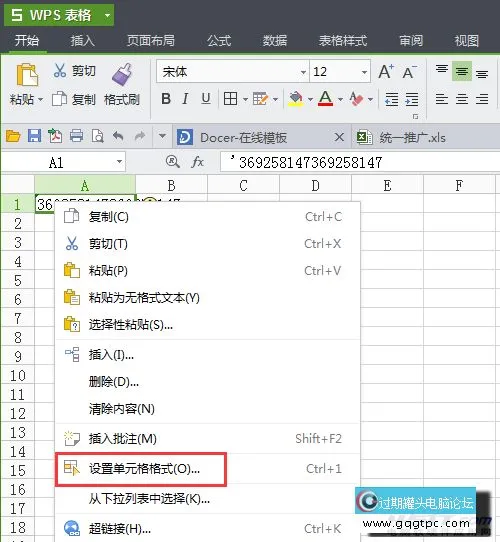Click the formula bar input field
The width and height of the screenshot is (500, 542).
point(360,162)
